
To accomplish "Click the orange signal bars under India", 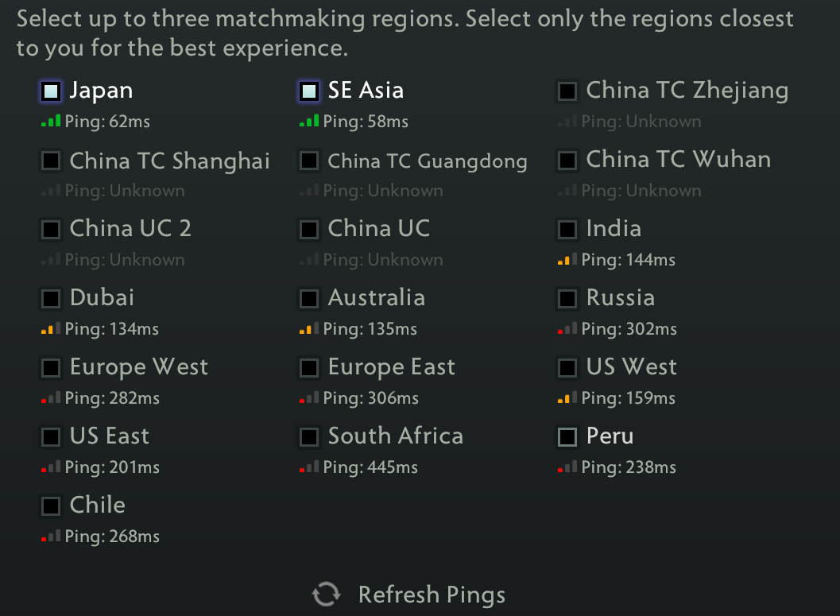I will (x=567, y=260).
